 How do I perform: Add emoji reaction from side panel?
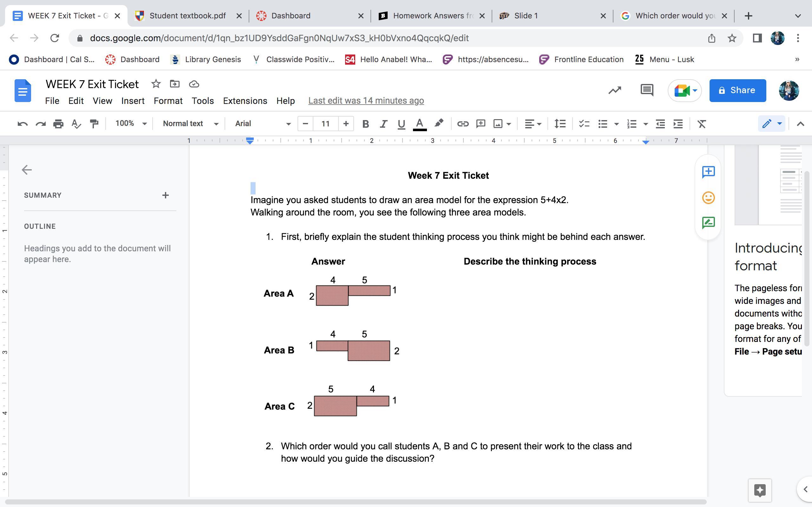708,197
